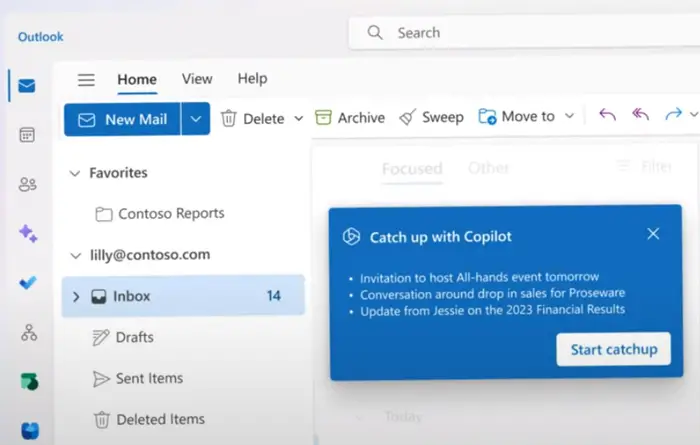Screen dimensions: 700x445
Task: Click the Delete trash icon in toolbar
Action: [229, 118]
